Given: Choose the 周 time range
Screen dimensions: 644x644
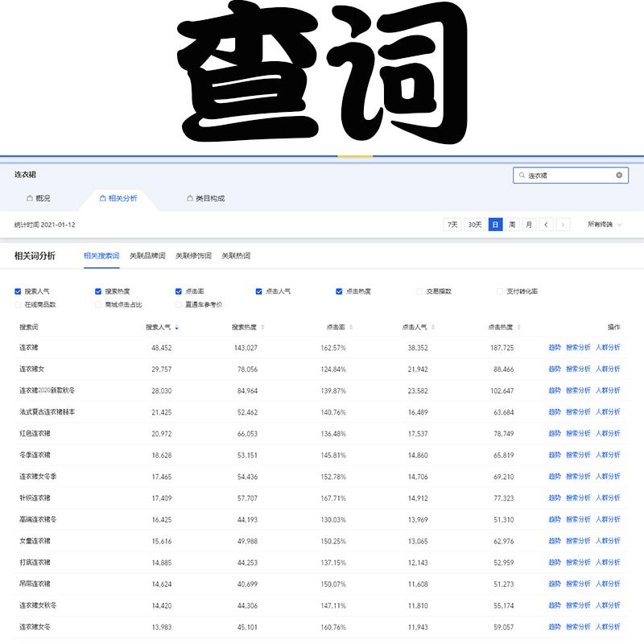Looking at the screenshot, I should [512, 225].
